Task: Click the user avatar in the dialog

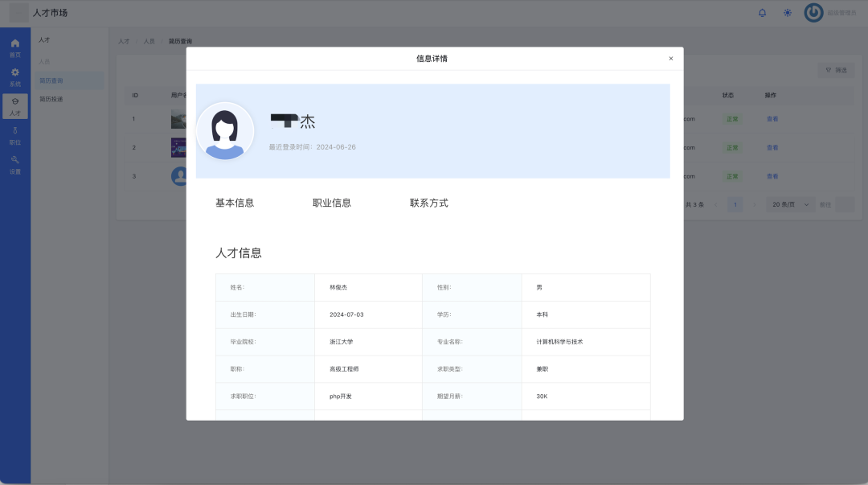Action: tap(225, 130)
